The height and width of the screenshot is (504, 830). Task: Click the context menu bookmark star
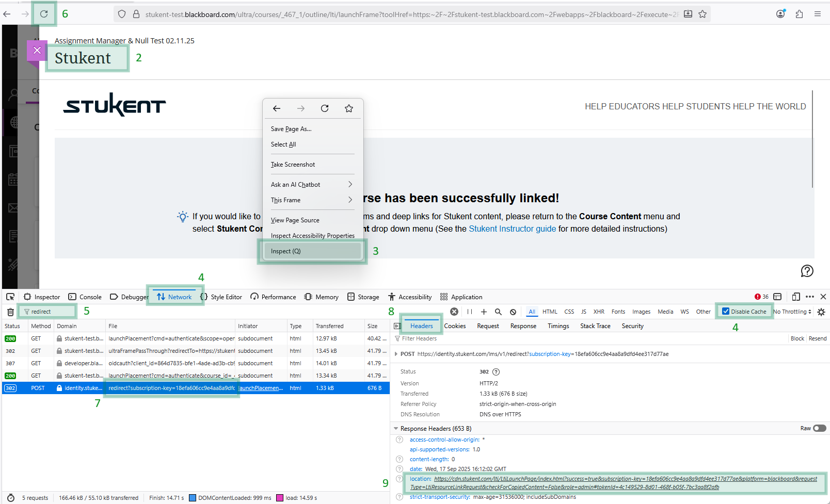pos(349,108)
